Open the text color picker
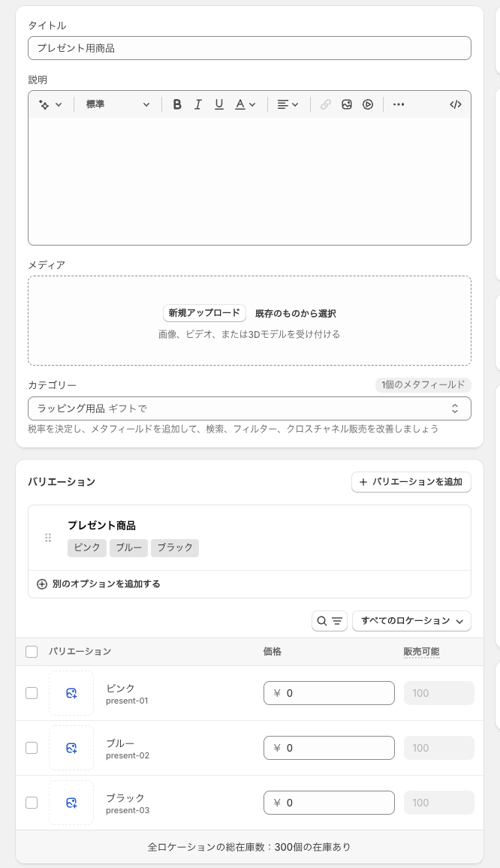500x868 pixels. tap(245, 104)
